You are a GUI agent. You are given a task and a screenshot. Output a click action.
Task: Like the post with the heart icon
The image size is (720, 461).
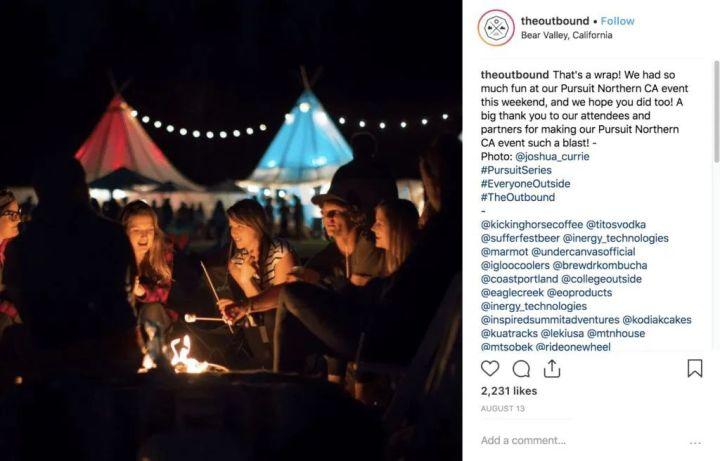tap(490, 368)
